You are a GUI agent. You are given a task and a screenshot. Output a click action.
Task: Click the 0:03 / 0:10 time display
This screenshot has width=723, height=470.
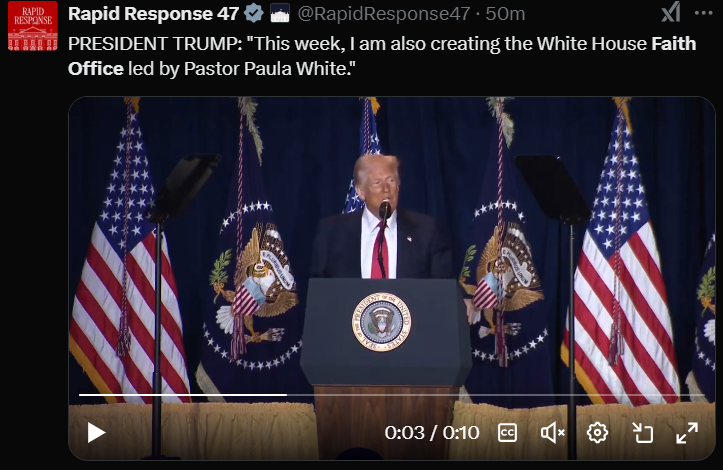point(432,433)
